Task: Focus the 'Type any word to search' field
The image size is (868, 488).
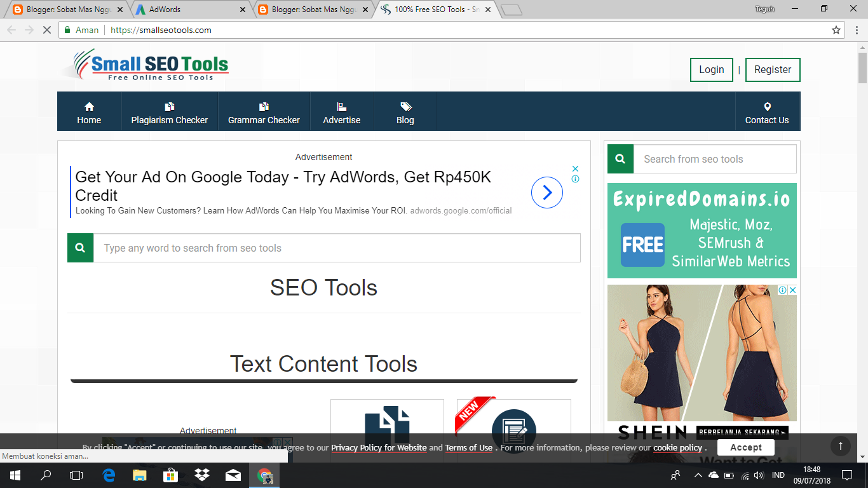Action: 337,248
